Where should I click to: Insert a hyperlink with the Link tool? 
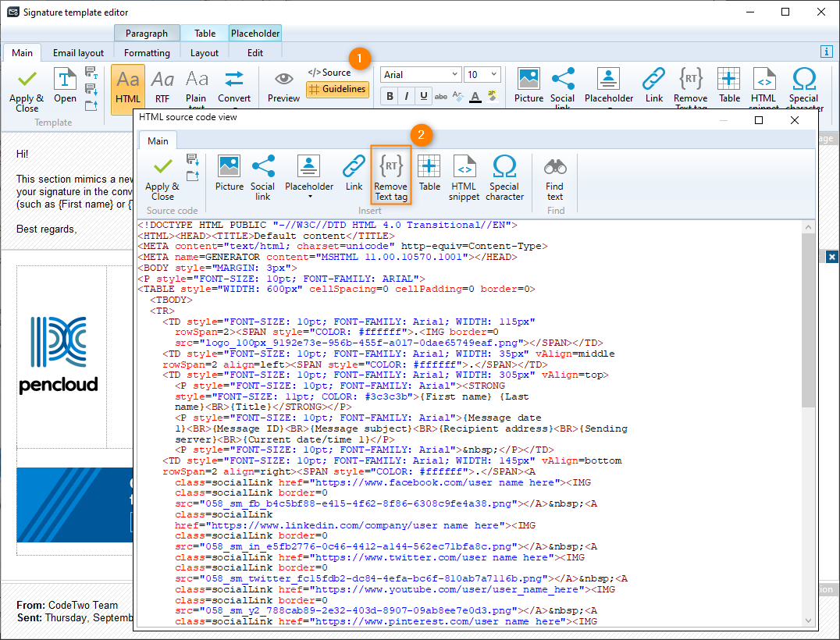(x=354, y=173)
